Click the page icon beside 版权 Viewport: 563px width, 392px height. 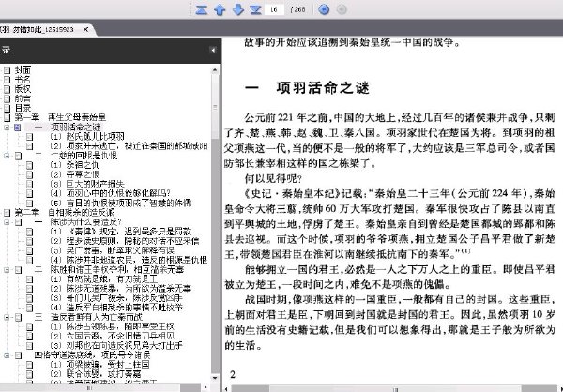pyautogui.click(x=8, y=89)
